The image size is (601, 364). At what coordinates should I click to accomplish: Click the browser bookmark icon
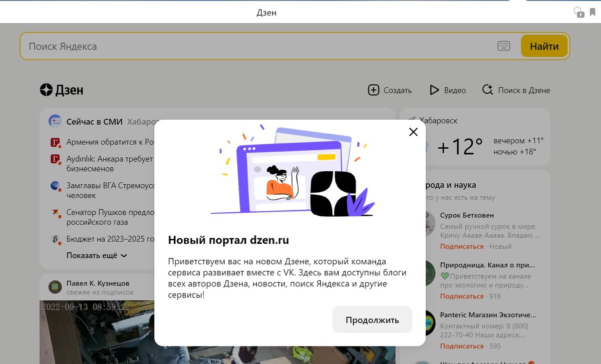coord(592,12)
